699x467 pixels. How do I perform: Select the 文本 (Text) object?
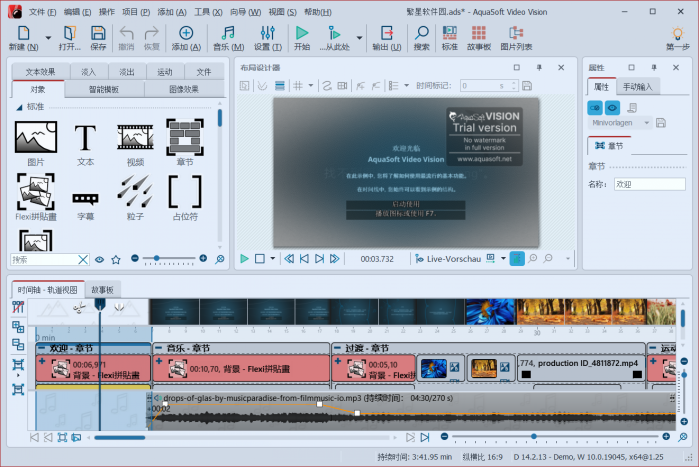tap(85, 137)
